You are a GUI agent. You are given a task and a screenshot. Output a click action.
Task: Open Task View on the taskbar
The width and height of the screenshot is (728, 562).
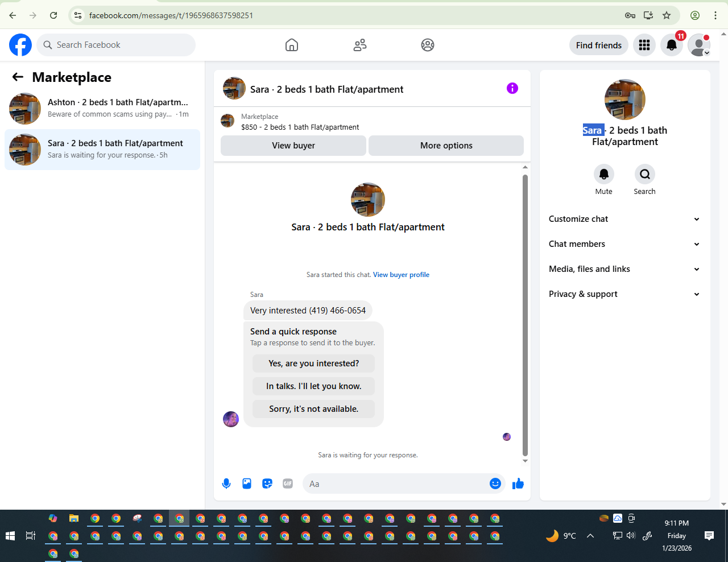click(x=31, y=536)
